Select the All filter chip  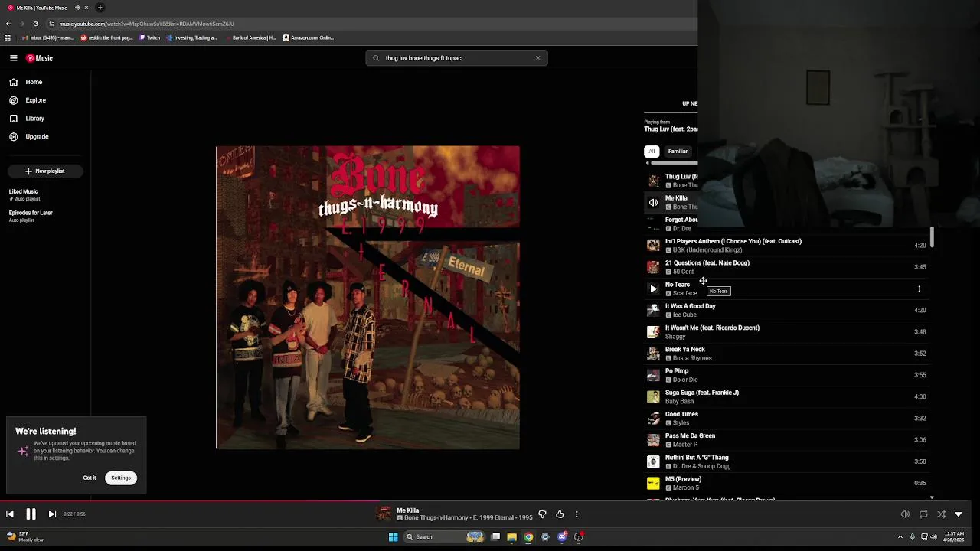point(652,152)
